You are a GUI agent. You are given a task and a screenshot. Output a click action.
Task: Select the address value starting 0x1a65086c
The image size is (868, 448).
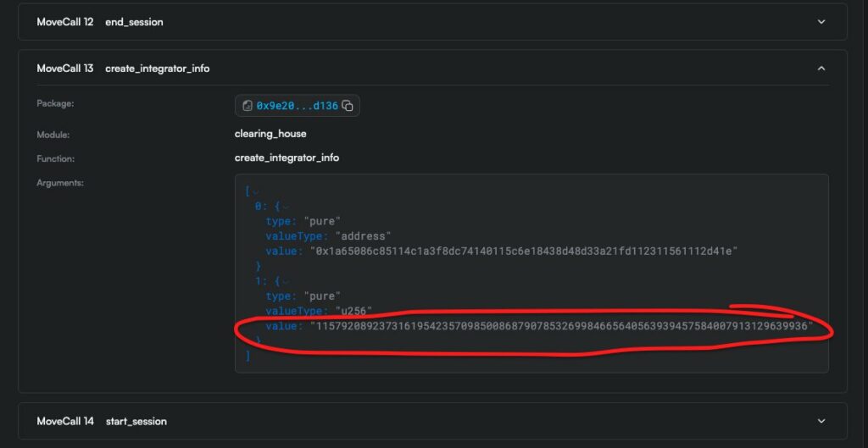click(x=524, y=252)
